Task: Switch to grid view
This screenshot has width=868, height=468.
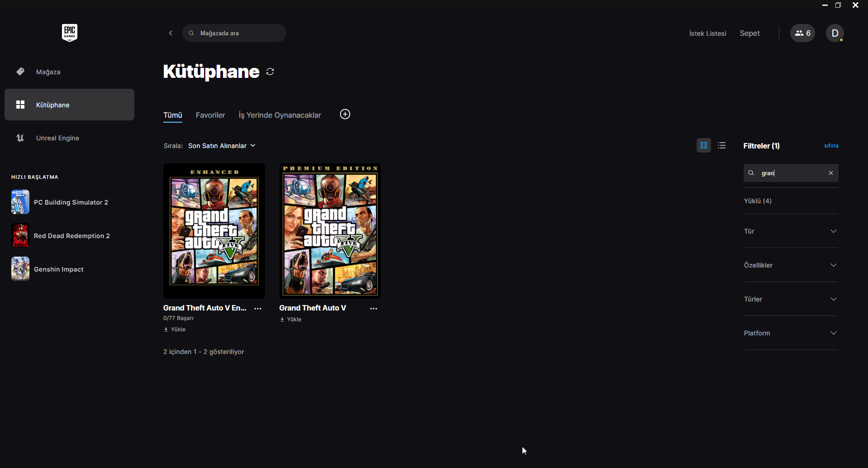Action: [704, 145]
